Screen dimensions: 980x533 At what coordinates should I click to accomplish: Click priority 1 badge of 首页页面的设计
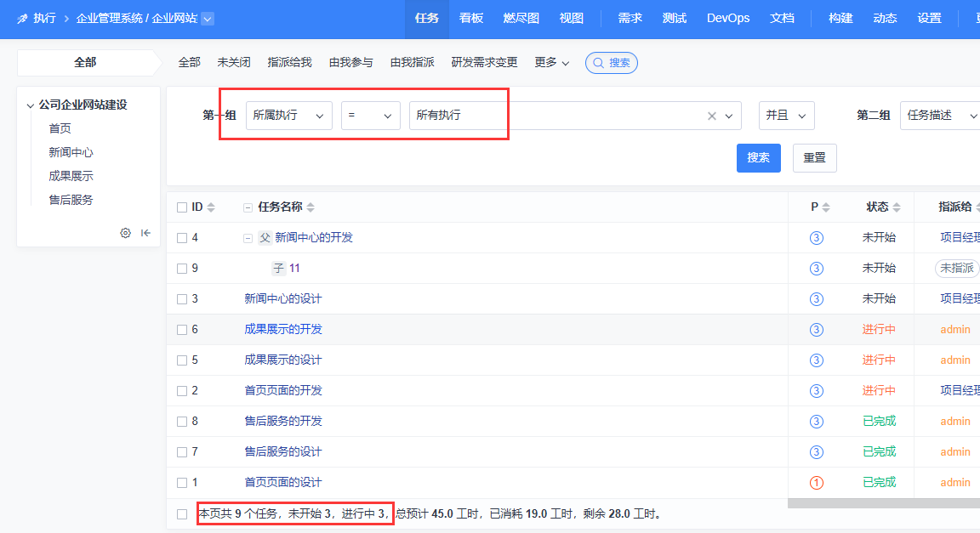click(817, 482)
